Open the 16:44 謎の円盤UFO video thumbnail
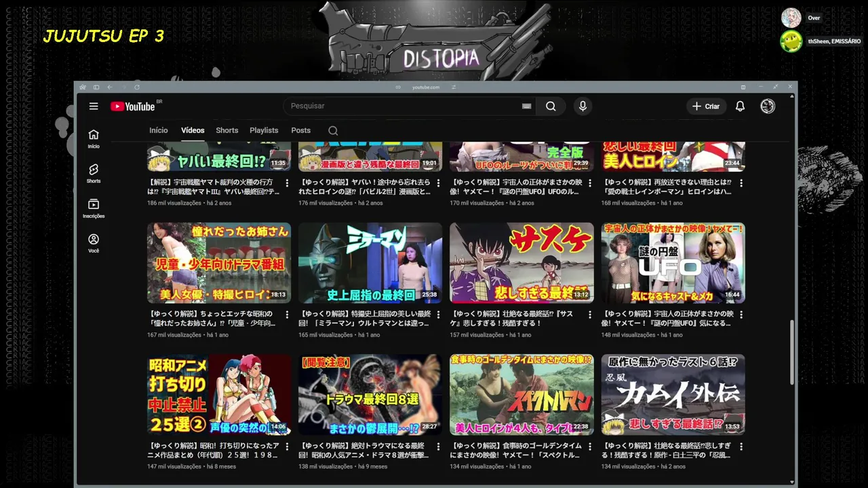The width and height of the screenshot is (868, 488). click(673, 262)
